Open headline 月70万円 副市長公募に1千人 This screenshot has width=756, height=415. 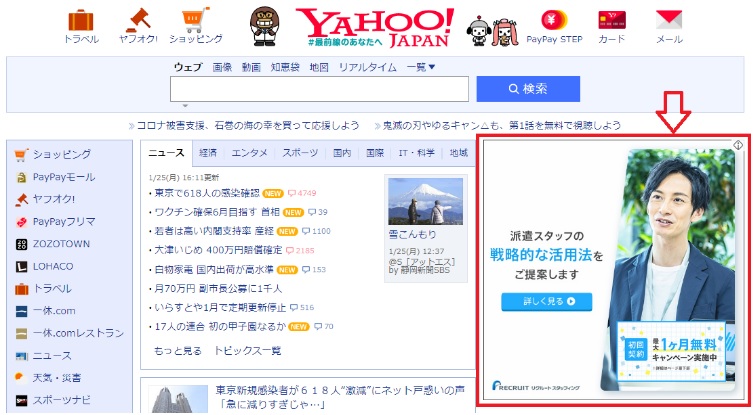[x=218, y=288]
